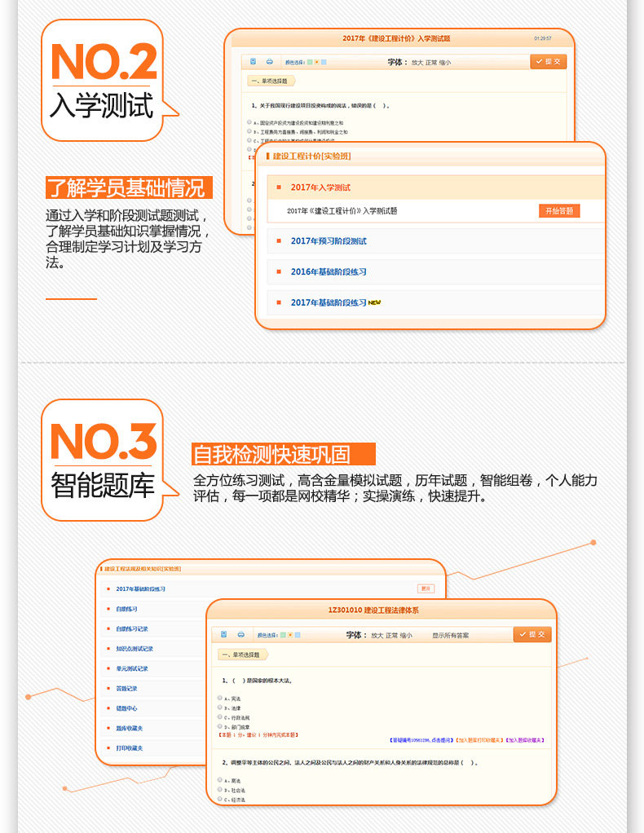Click the 1Z301010 建设工程法律体系 title
644x833 pixels.
[x=373, y=610]
